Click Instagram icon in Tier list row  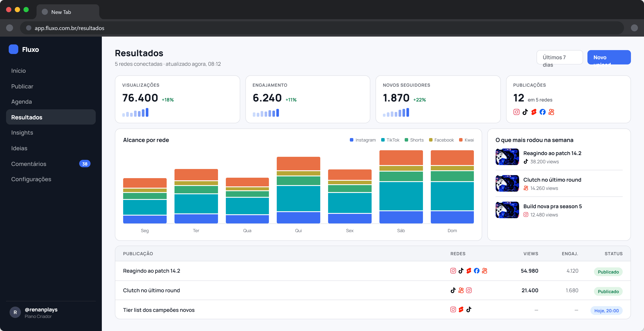coord(453,309)
